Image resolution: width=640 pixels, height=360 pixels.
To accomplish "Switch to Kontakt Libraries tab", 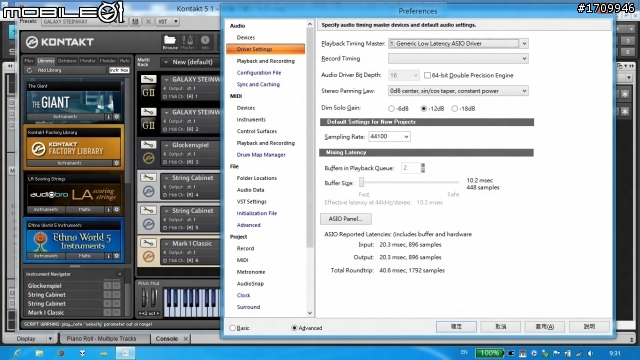I will (x=46, y=61).
